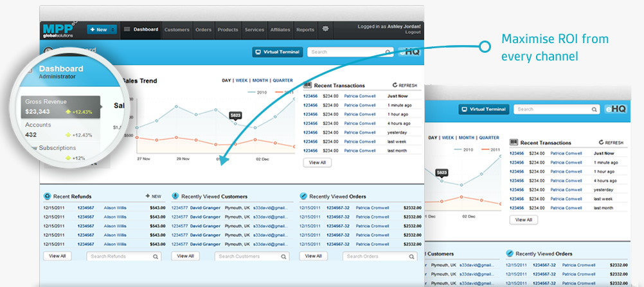Viewport: 644px width, 287px height.
Task: Click front window Recent Transactions barcode icon
Action: 308,85
